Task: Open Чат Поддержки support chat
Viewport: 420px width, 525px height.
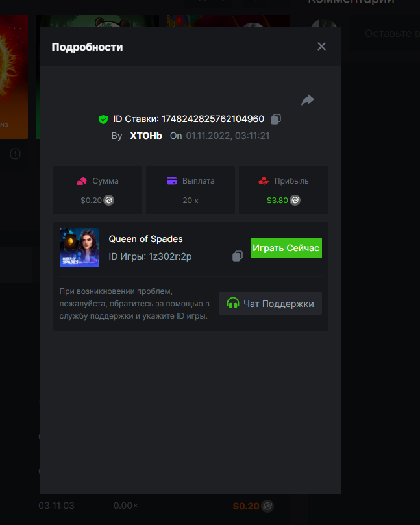Action: click(270, 303)
